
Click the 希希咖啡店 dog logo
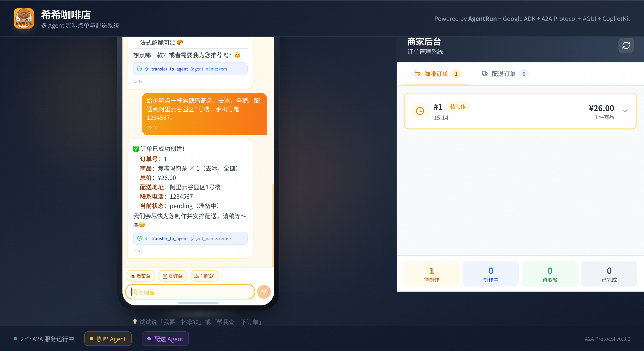coord(24,19)
